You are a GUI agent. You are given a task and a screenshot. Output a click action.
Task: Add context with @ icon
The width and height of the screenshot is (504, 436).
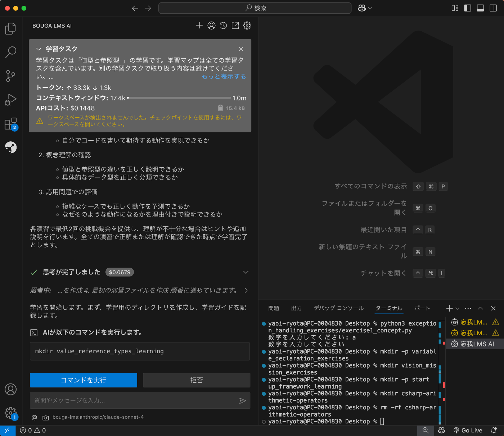[x=34, y=417]
